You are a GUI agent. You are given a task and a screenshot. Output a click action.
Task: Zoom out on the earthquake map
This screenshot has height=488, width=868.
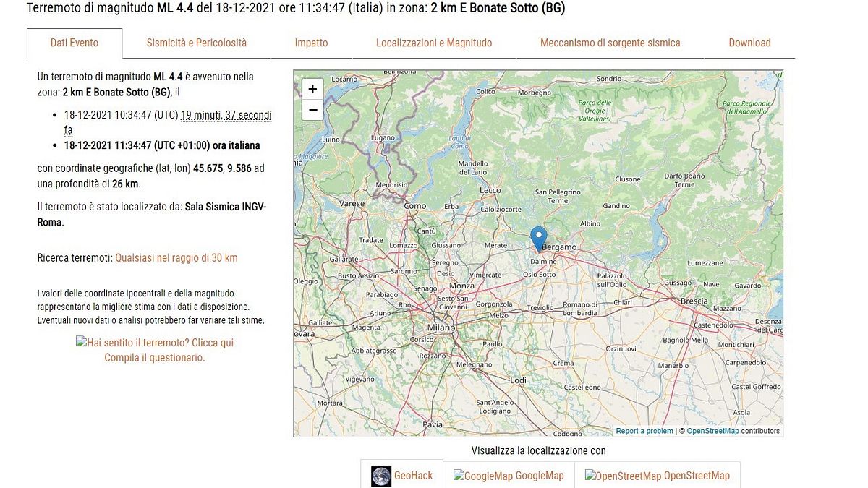[x=312, y=110]
